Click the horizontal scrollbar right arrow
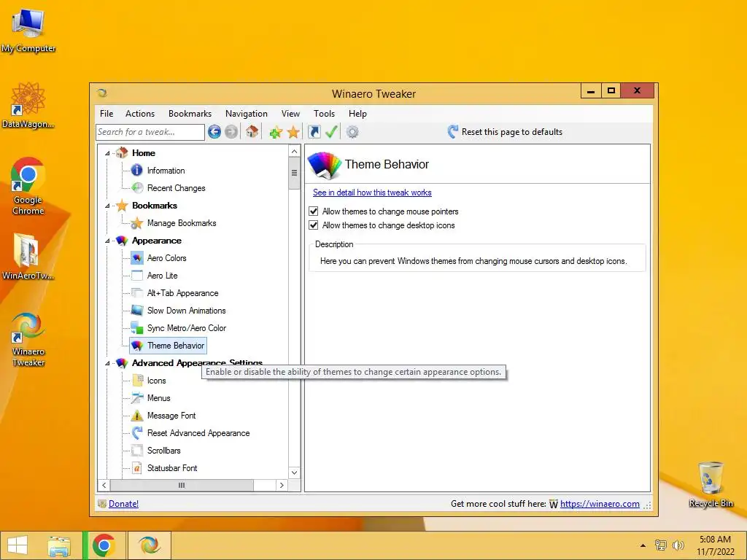Viewport: 747px width, 560px height. [282, 485]
